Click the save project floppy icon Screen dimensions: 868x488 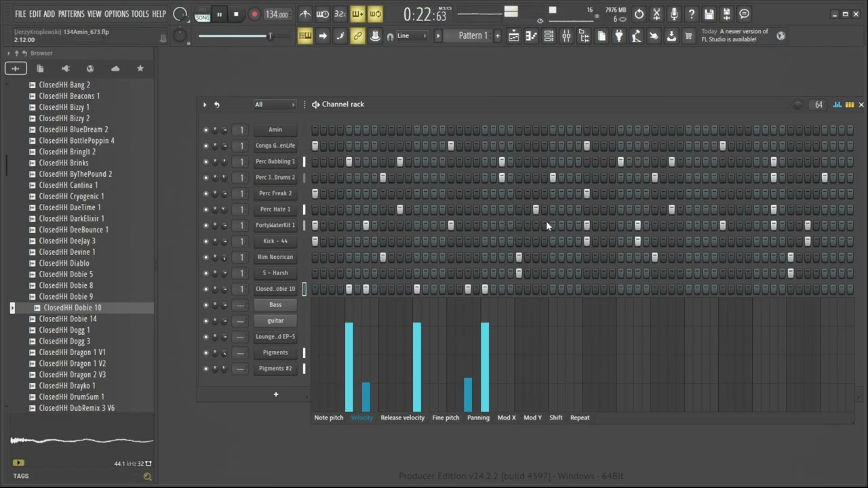[709, 14]
